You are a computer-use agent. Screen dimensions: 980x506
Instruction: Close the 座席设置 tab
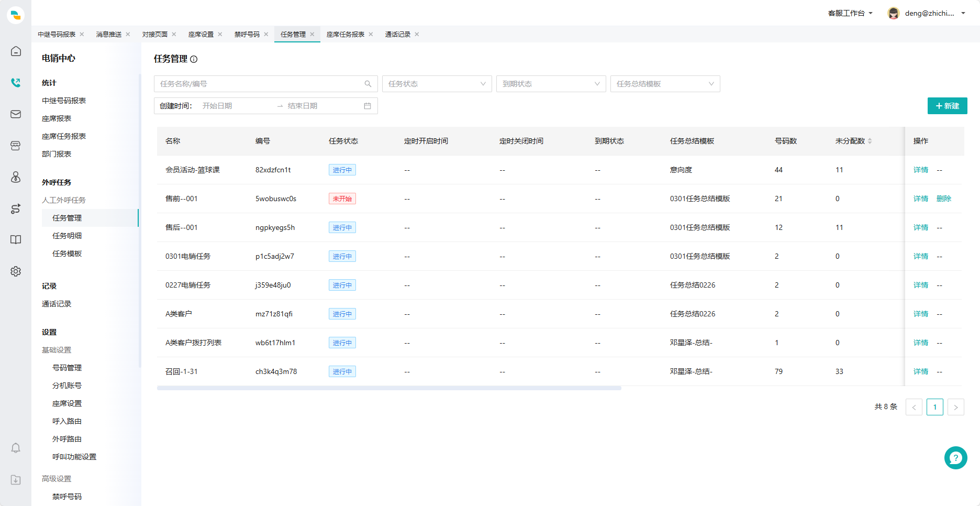(220, 34)
